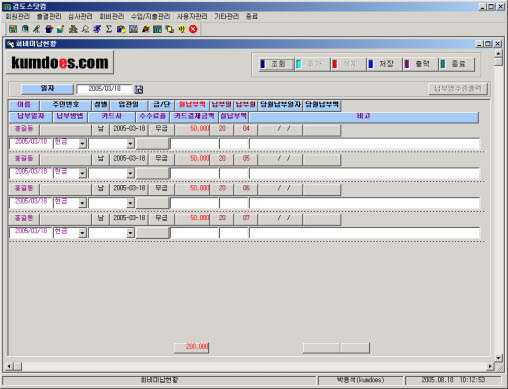508x389 pixels.
Task: Open the 현금 payment method dropdown in first row
Action: tap(82, 144)
